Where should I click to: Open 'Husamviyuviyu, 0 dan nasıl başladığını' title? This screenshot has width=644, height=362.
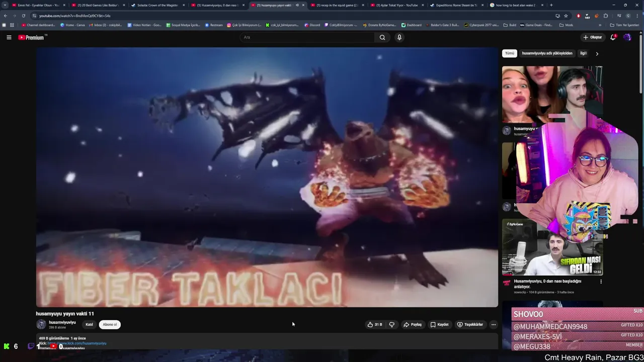pyautogui.click(x=547, y=284)
